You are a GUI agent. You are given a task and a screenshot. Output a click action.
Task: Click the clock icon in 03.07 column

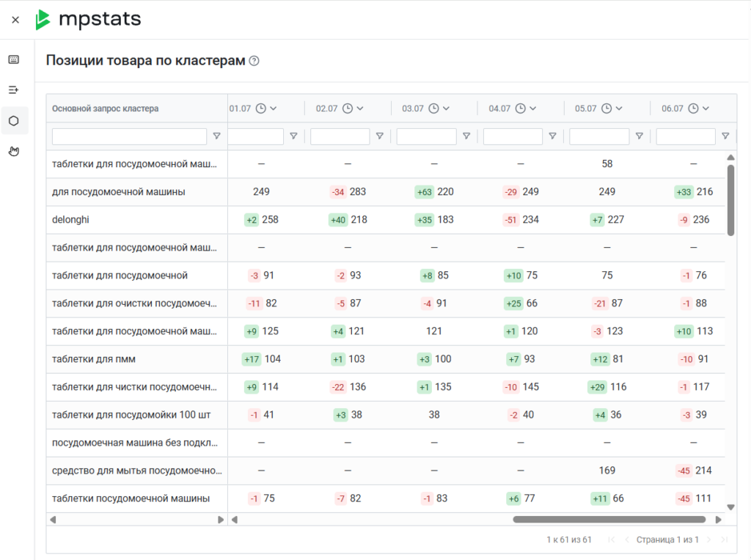click(x=433, y=108)
